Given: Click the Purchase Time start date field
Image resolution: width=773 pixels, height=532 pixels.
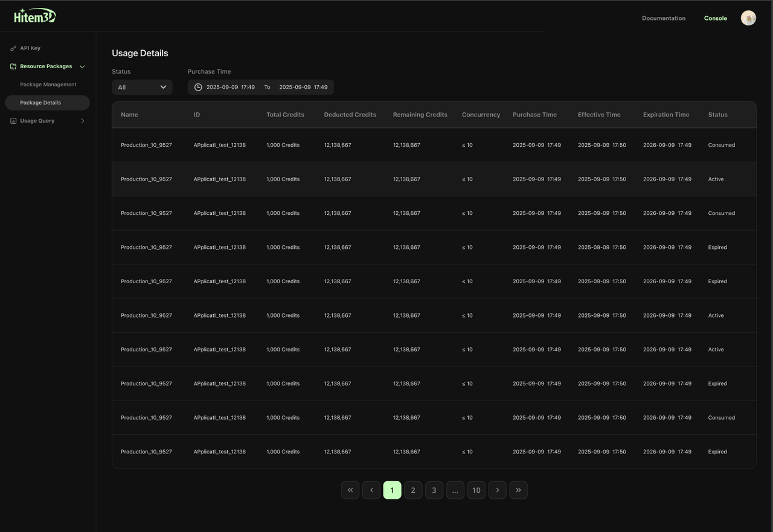Looking at the screenshot, I should (x=231, y=87).
